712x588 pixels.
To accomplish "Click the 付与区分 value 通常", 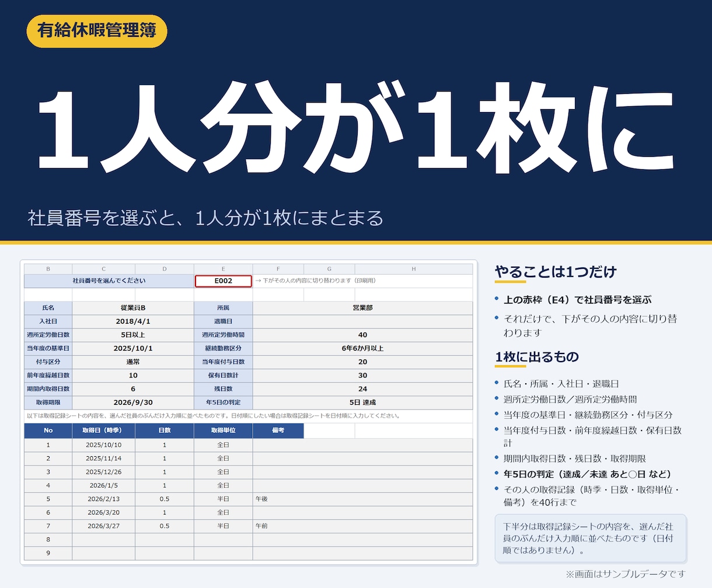I will (133, 362).
